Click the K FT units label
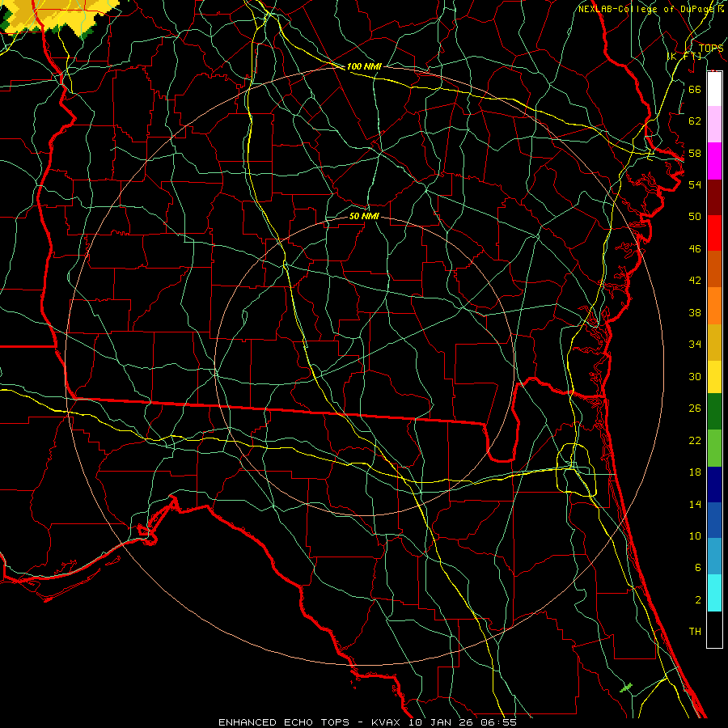Screen dimensions: 728x728 pyautogui.click(x=684, y=56)
